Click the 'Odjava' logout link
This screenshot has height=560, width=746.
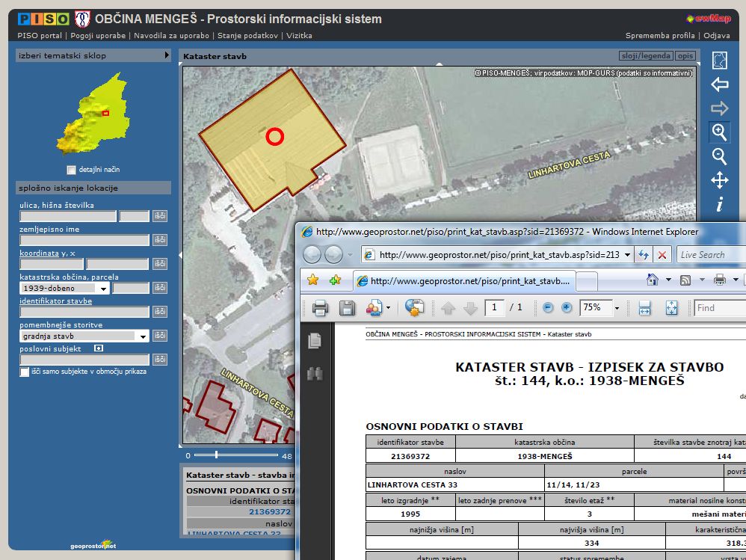(717, 35)
